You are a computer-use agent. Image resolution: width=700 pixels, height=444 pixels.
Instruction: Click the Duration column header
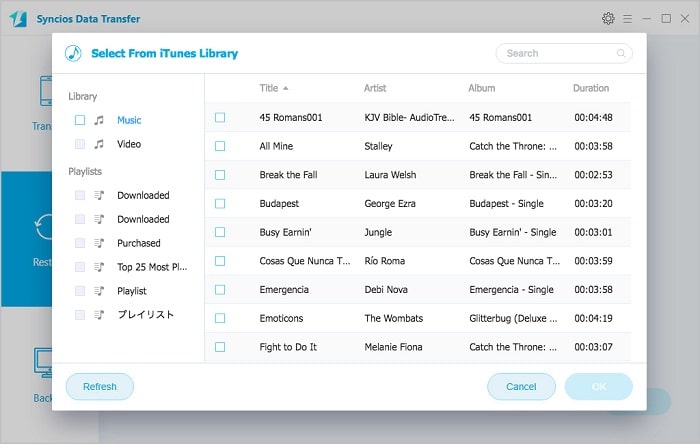click(591, 88)
